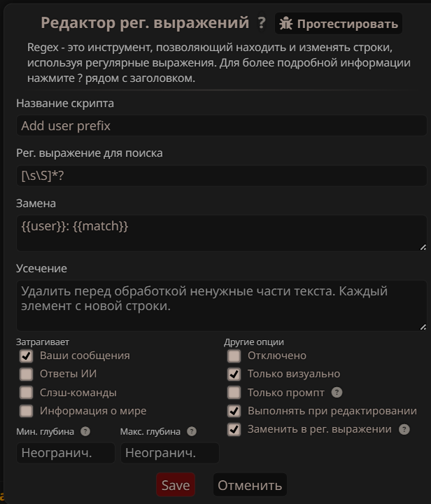Click the help question mark beside the editor title
The width and height of the screenshot is (431, 504).
point(262,23)
